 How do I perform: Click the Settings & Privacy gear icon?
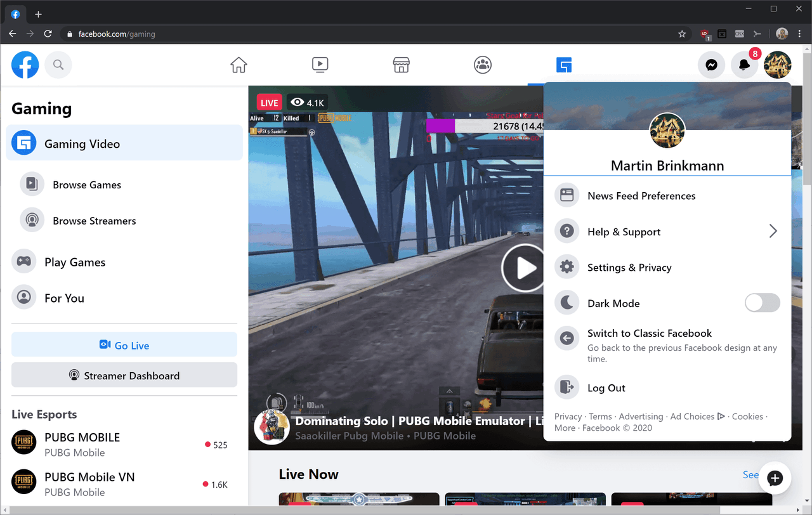click(x=567, y=267)
